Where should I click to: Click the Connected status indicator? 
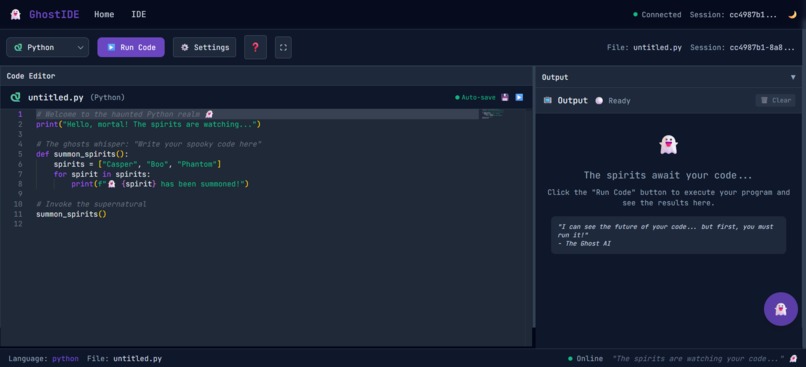tap(657, 14)
